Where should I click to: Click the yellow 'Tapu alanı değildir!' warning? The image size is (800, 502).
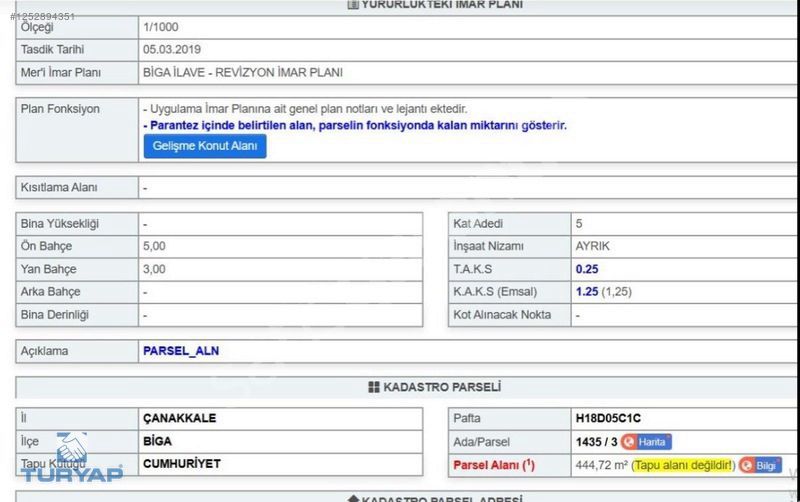click(683, 465)
